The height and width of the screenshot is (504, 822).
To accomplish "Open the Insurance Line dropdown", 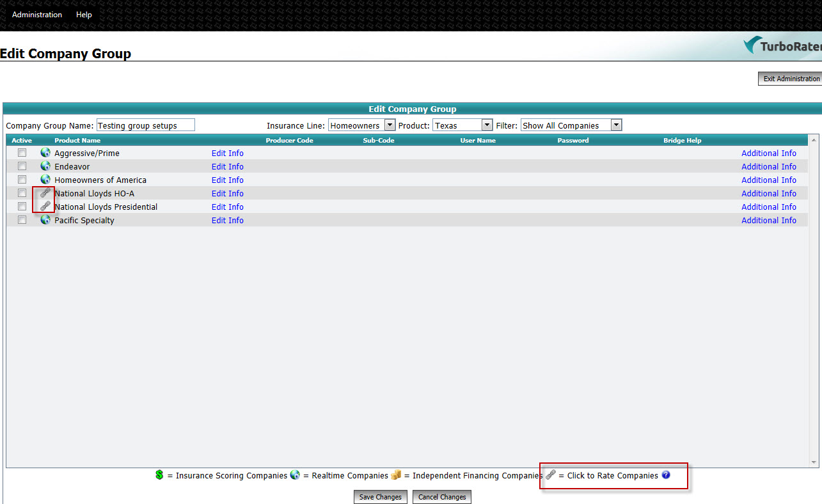I will point(361,125).
